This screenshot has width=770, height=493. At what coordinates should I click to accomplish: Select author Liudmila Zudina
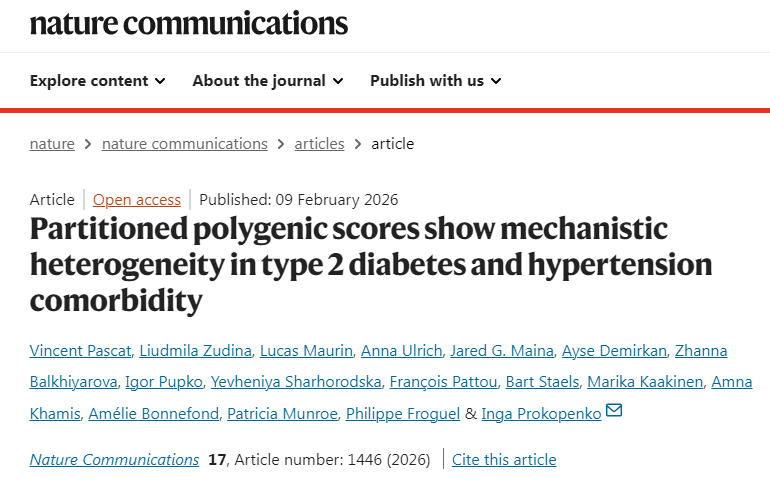pos(195,351)
